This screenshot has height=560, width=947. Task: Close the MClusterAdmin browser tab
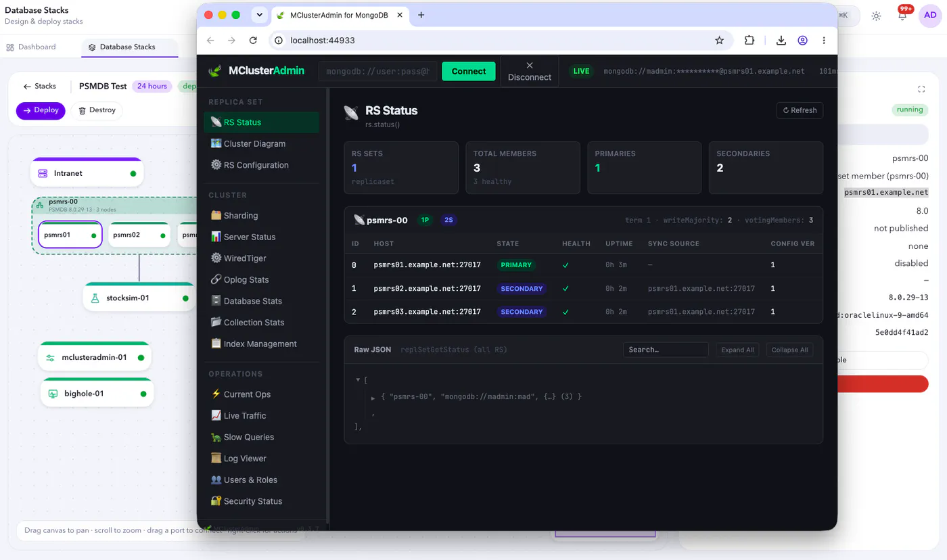point(400,15)
